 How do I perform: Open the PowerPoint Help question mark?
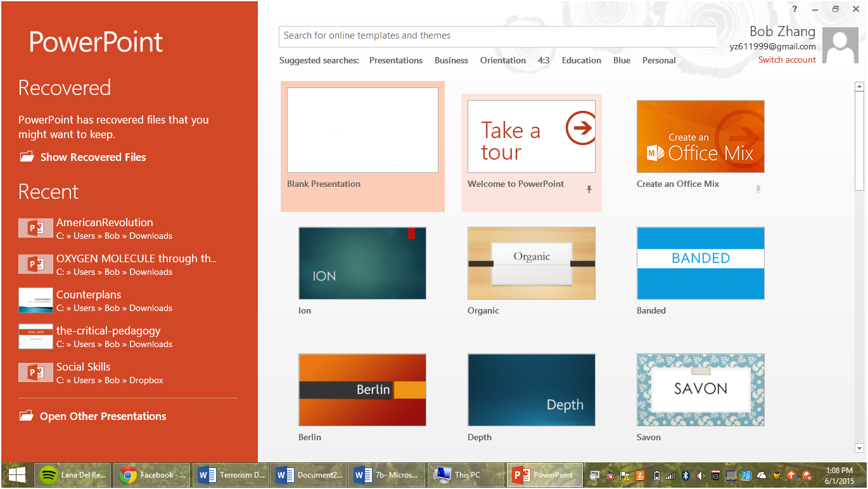[x=795, y=9]
